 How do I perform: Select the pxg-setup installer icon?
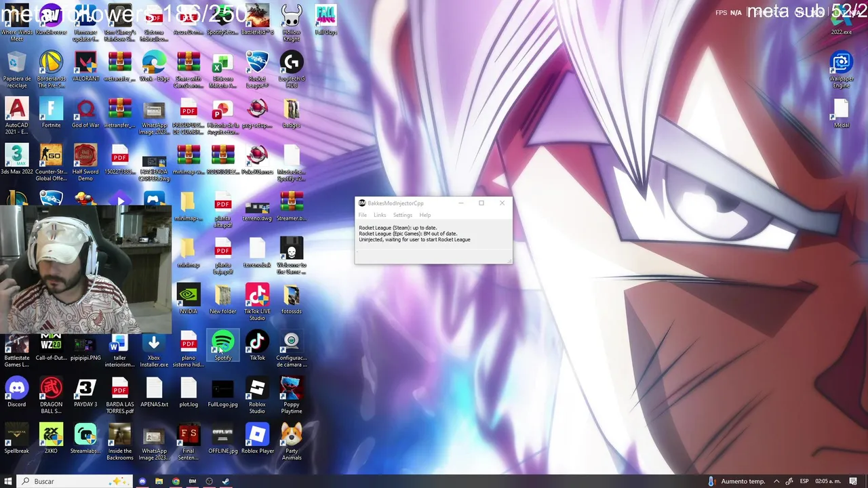coord(257,113)
